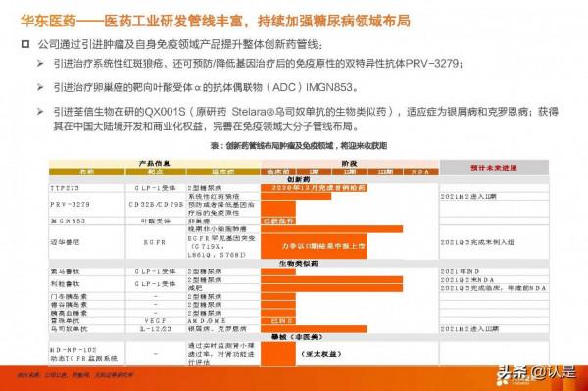Click the 产品信息 table header
Screen dimensions: 588x391
(x=154, y=163)
